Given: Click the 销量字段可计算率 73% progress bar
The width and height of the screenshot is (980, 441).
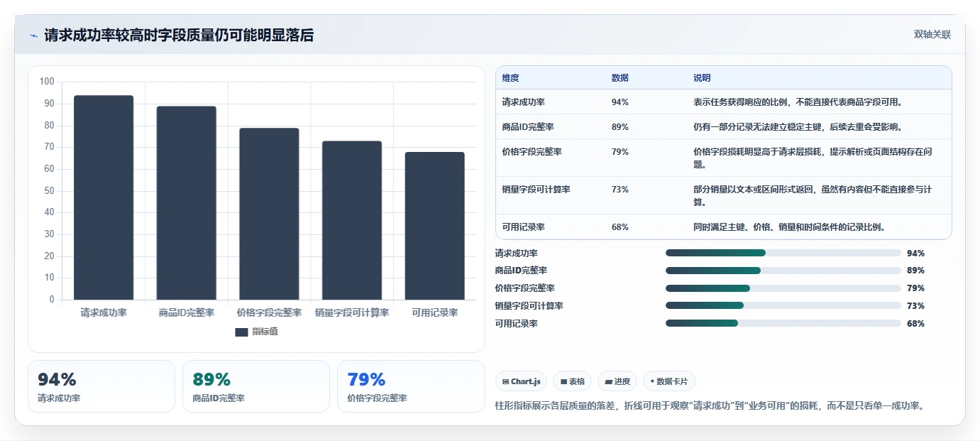Looking at the screenshot, I should 783,305.
